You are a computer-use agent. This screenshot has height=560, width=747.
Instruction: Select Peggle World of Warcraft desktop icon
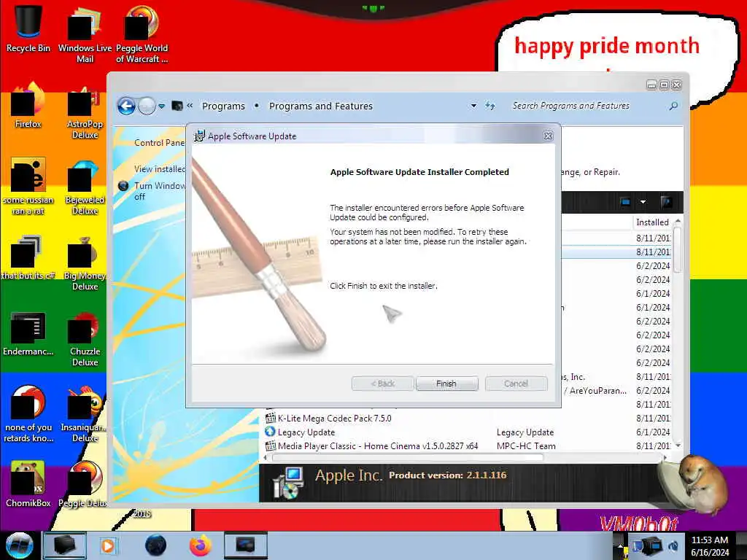coord(142,34)
